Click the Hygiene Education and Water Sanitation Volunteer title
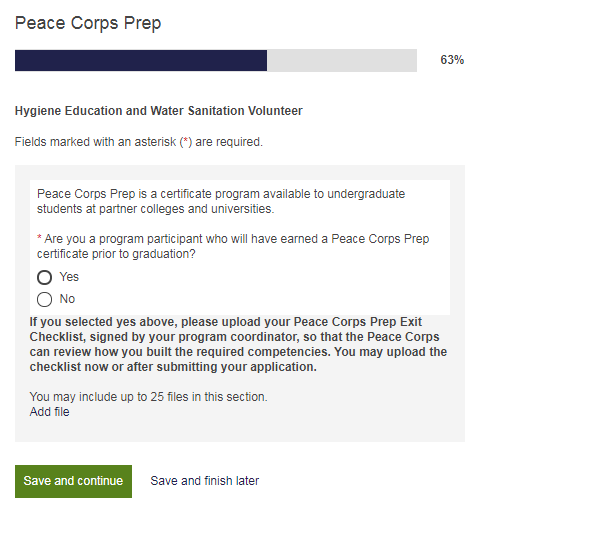The image size is (602, 550). click(159, 111)
